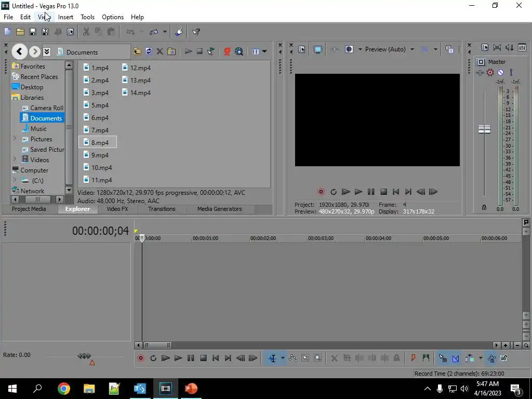
Task: Expand the C drive node
Action: click(15, 180)
